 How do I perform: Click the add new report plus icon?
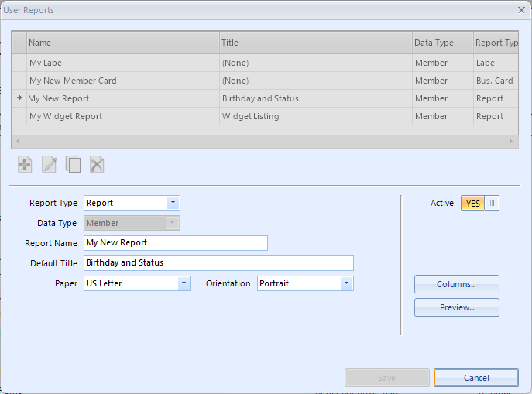tap(25, 165)
